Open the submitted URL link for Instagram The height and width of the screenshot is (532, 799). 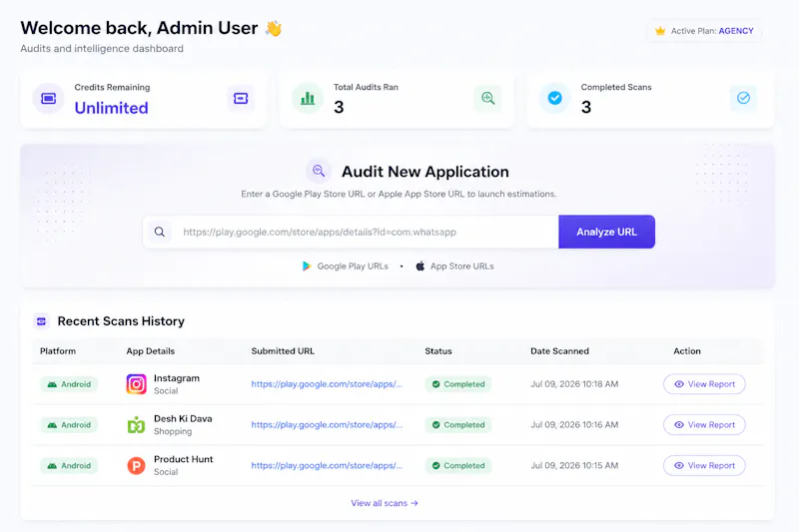pos(327,384)
